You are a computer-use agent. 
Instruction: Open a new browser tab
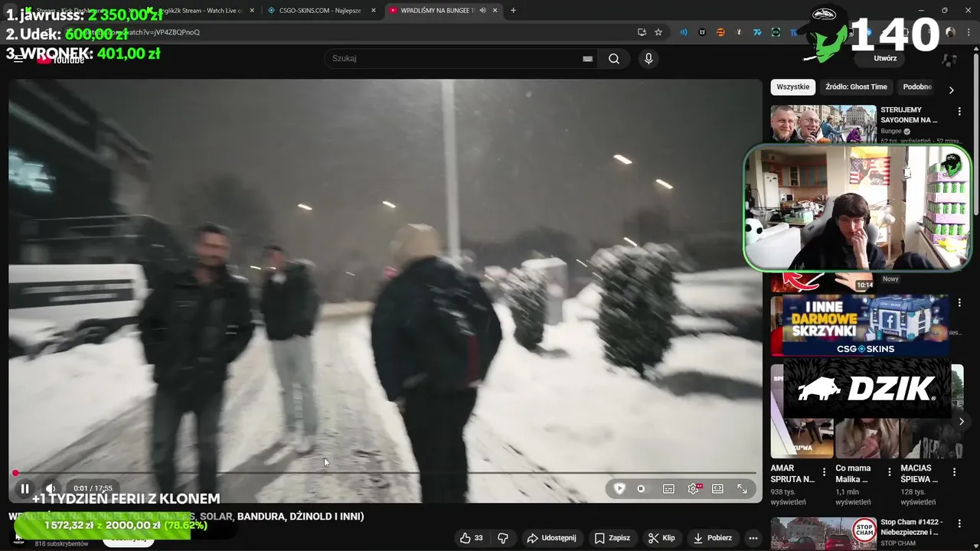[x=513, y=10]
